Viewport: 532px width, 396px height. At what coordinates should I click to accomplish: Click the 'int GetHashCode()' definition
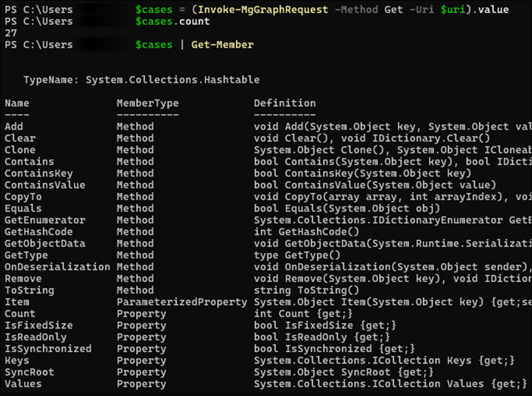[x=306, y=232]
